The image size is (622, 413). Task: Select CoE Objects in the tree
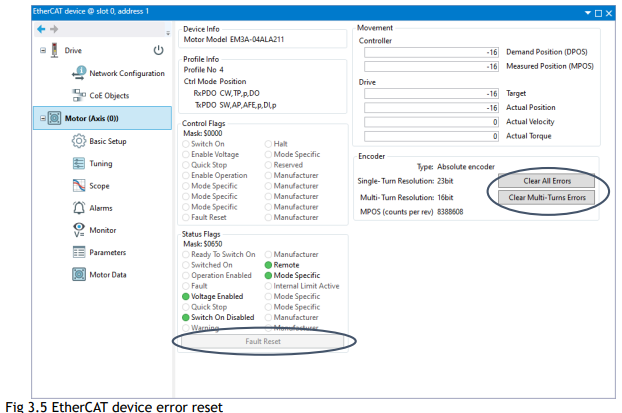point(109,96)
